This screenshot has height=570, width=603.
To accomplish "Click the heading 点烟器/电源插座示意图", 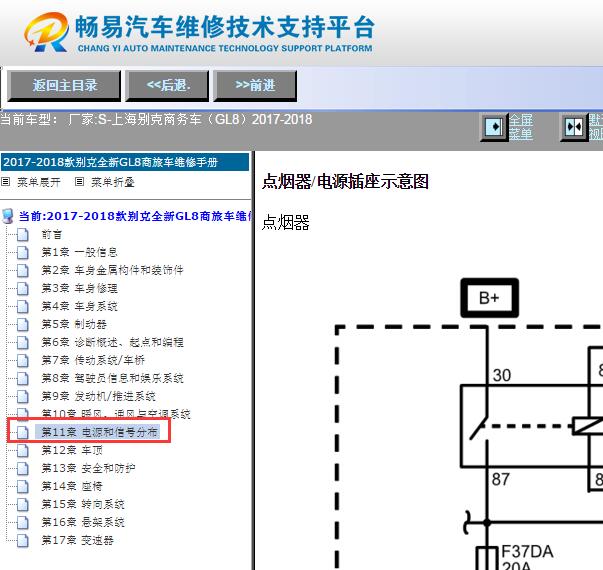I will click(x=345, y=182).
